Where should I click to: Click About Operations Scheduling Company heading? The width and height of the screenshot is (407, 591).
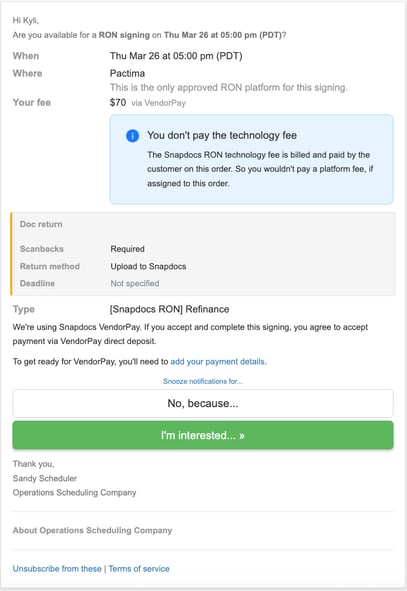92,530
